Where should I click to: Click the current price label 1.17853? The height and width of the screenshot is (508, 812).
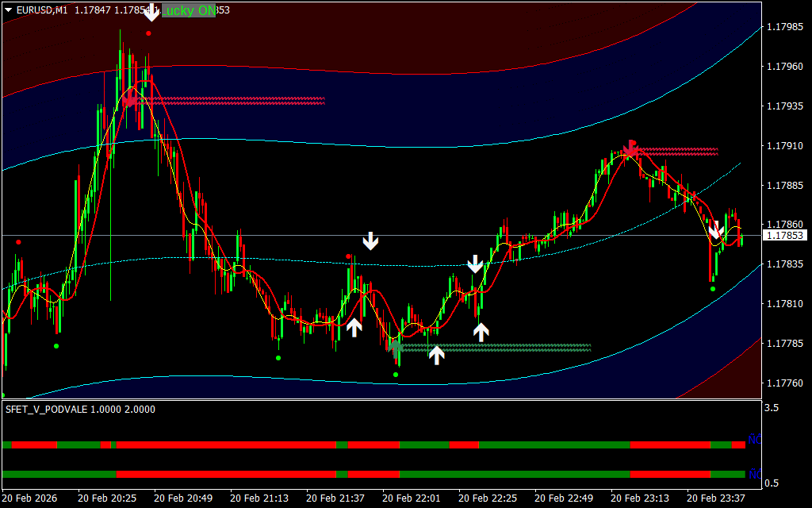click(783, 236)
